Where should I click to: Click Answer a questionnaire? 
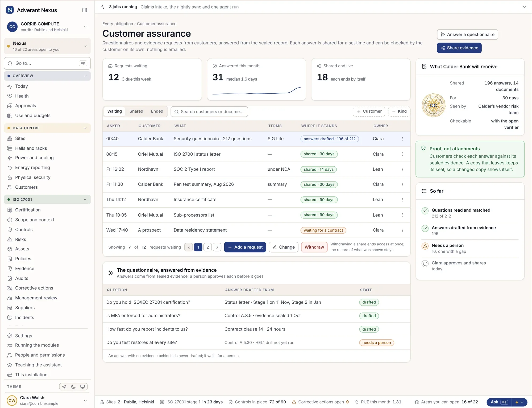(x=467, y=35)
